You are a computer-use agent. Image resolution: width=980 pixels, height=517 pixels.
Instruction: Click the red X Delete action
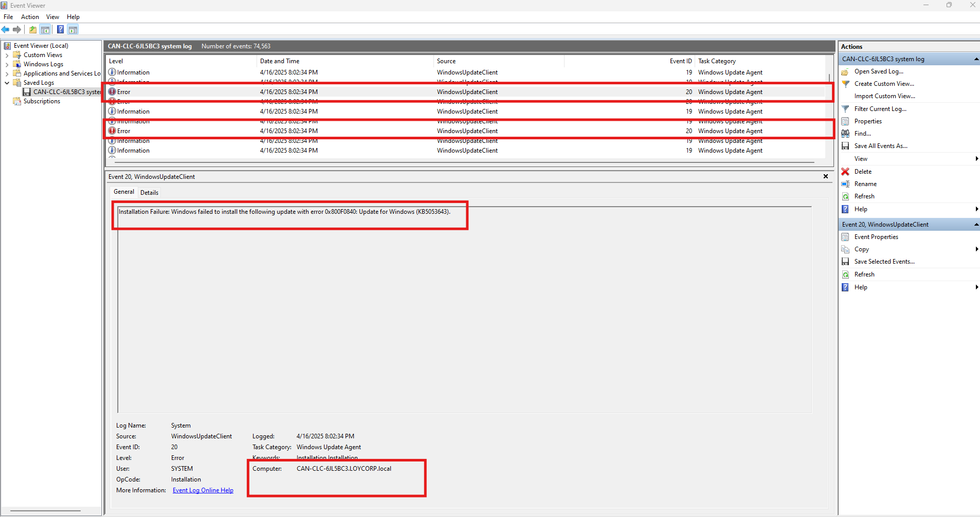[x=862, y=172]
